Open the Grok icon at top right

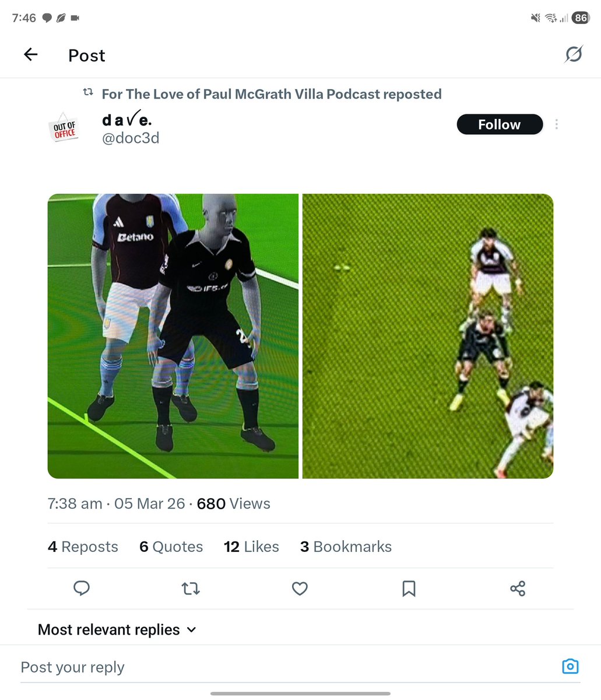click(x=574, y=54)
